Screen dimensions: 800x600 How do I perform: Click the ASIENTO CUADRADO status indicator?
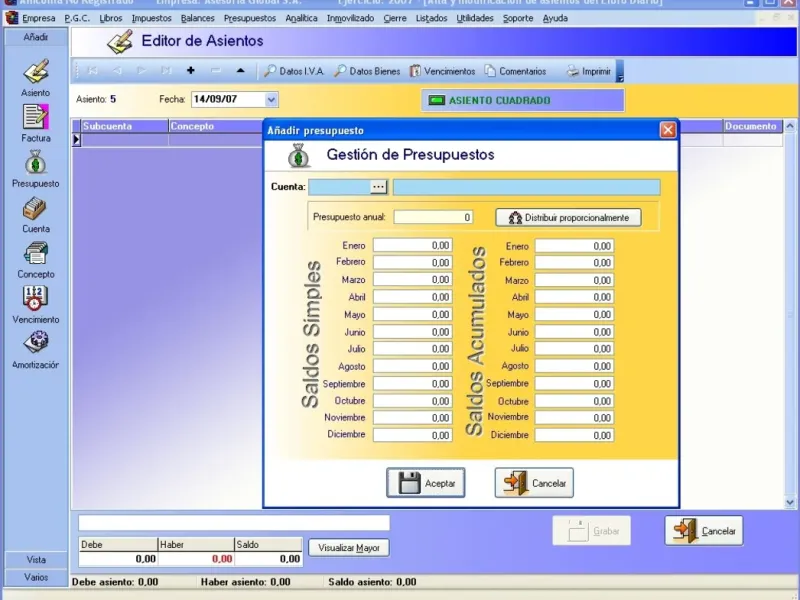coord(522,100)
